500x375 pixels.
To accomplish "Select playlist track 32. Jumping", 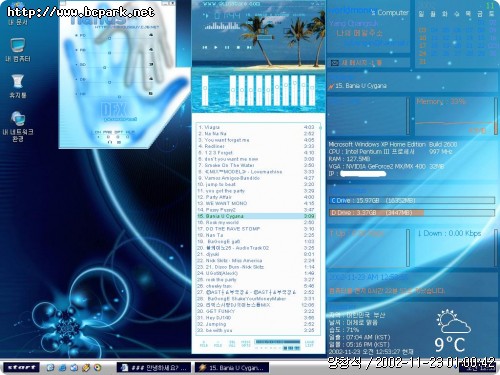I will click(256, 324).
